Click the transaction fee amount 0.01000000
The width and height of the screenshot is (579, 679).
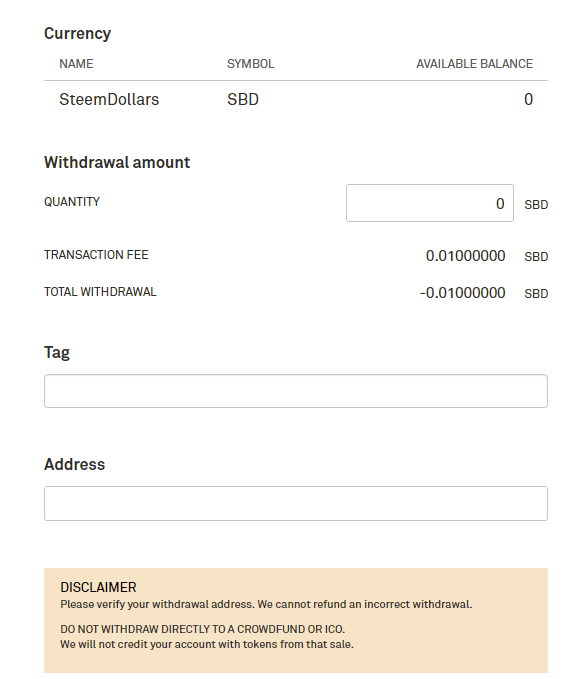pos(466,256)
